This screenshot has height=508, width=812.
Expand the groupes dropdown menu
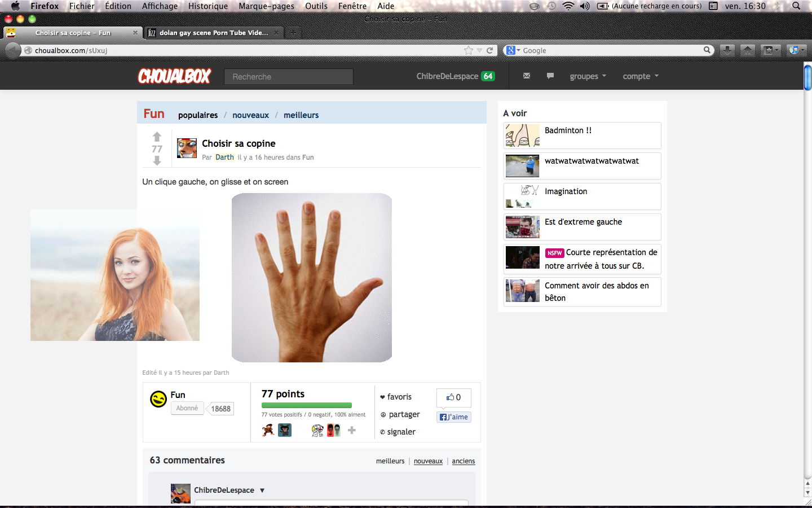588,76
